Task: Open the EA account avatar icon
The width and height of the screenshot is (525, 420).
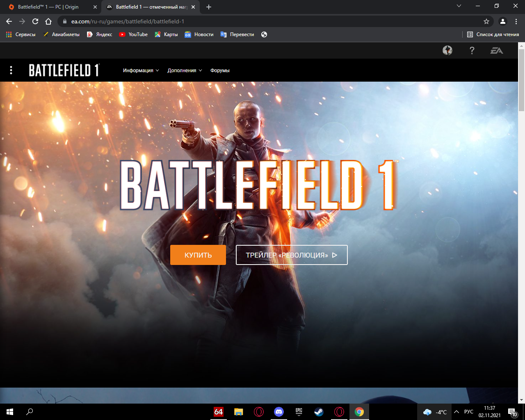Action: coord(447,50)
